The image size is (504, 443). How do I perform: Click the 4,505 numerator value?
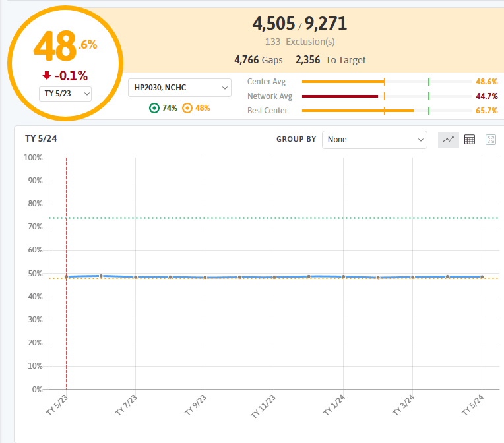272,24
